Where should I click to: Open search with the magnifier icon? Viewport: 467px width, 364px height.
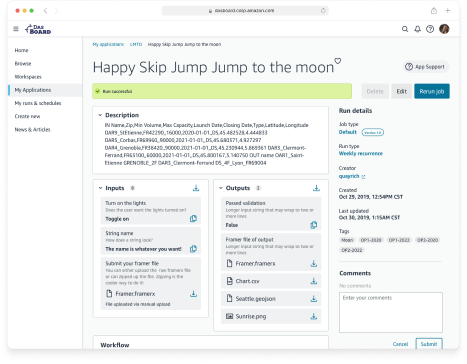pos(405,29)
